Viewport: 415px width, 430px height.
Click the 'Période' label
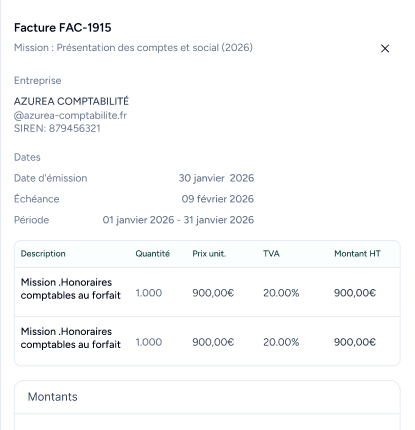(x=32, y=220)
